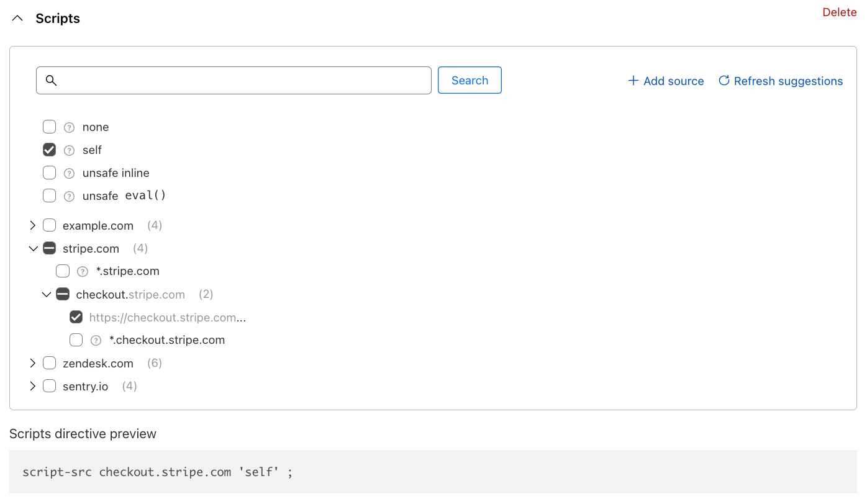The height and width of the screenshot is (504, 867).
Task: Uncheck the https://checkout.stripe.com... checkbox
Action: coord(76,317)
